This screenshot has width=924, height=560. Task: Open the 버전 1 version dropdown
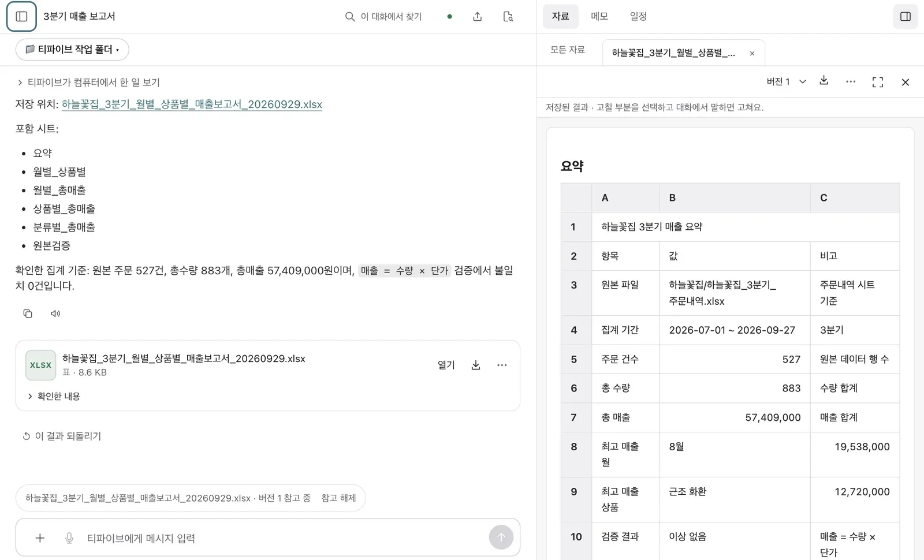786,81
